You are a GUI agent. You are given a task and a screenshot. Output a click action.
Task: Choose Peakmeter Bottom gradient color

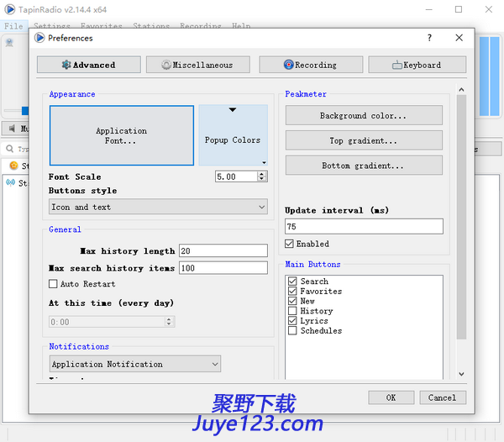pos(364,166)
